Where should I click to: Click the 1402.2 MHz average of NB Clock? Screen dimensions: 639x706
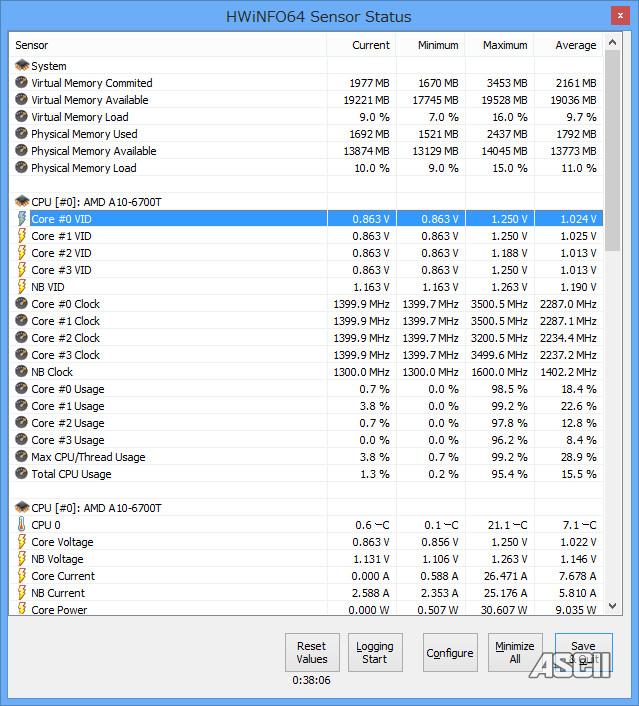568,372
